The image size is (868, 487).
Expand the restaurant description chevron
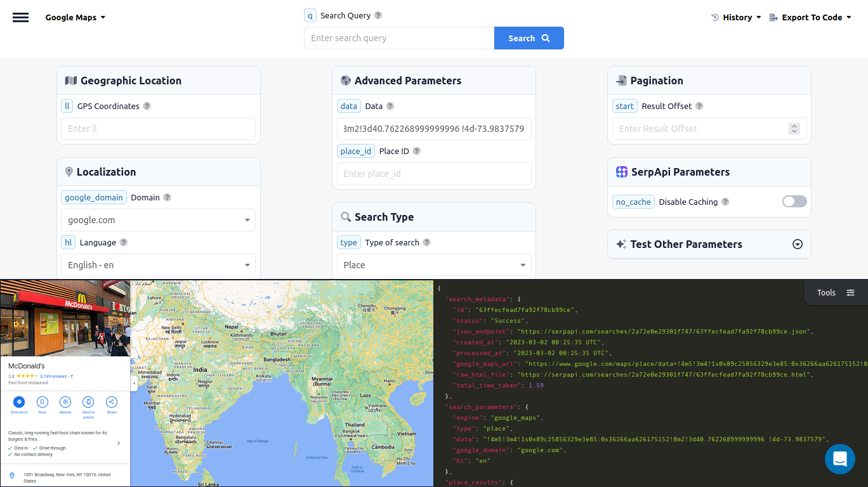(x=119, y=443)
